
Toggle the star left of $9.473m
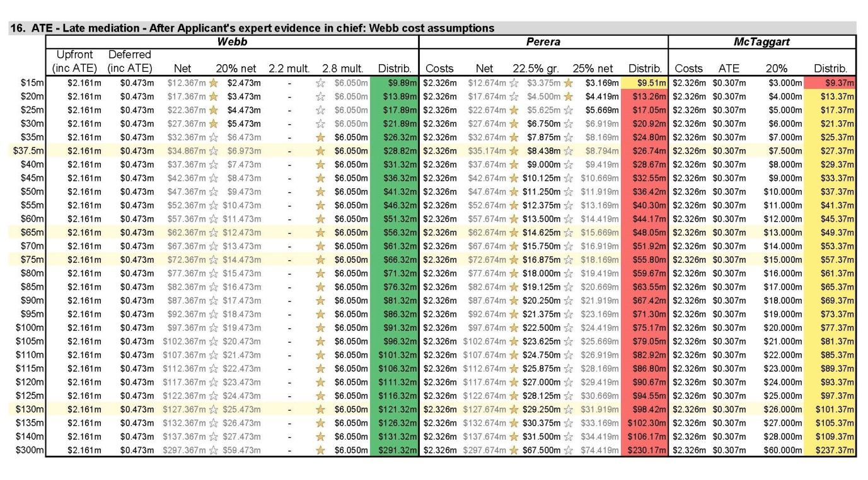pyautogui.click(x=213, y=191)
